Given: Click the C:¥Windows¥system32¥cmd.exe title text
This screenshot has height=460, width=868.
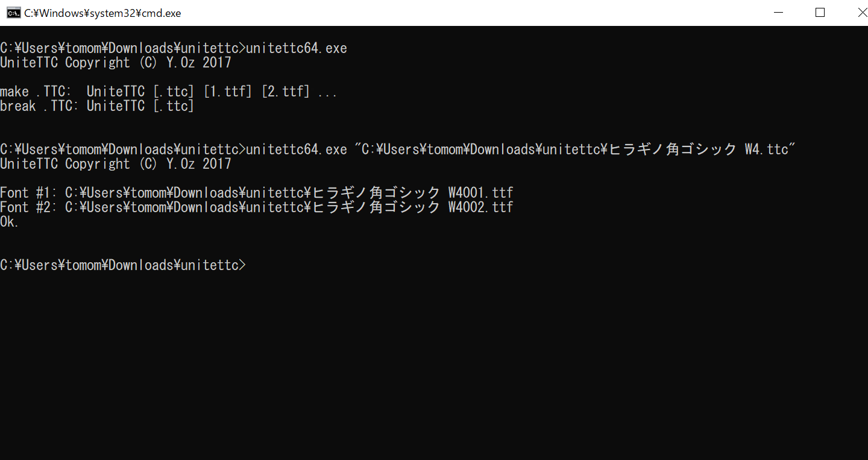Looking at the screenshot, I should pos(102,13).
